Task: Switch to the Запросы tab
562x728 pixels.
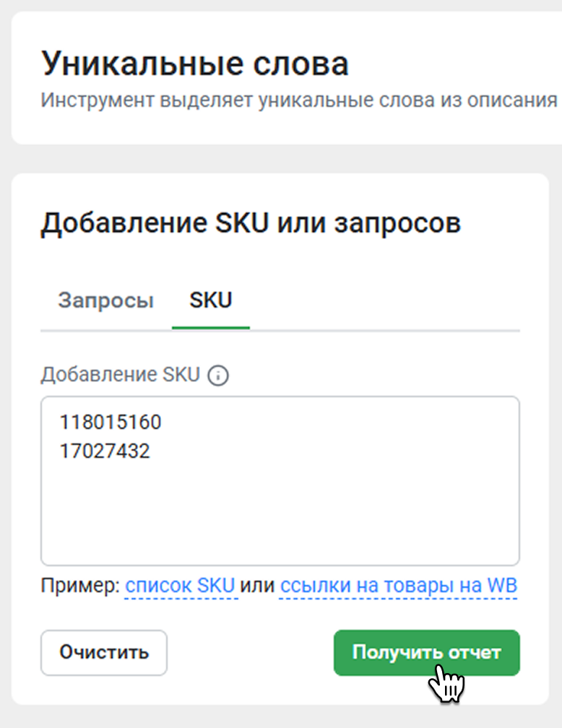Action: (105, 300)
